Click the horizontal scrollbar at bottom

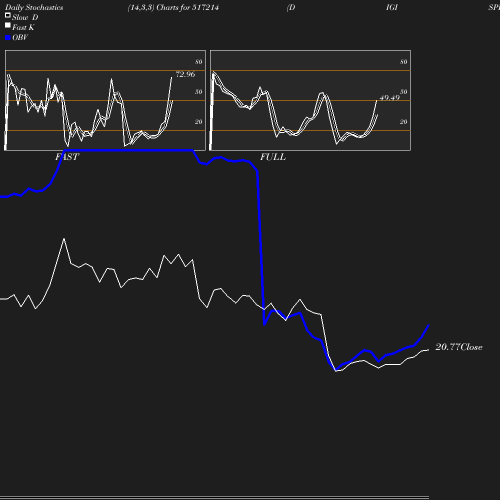coord(214,497)
